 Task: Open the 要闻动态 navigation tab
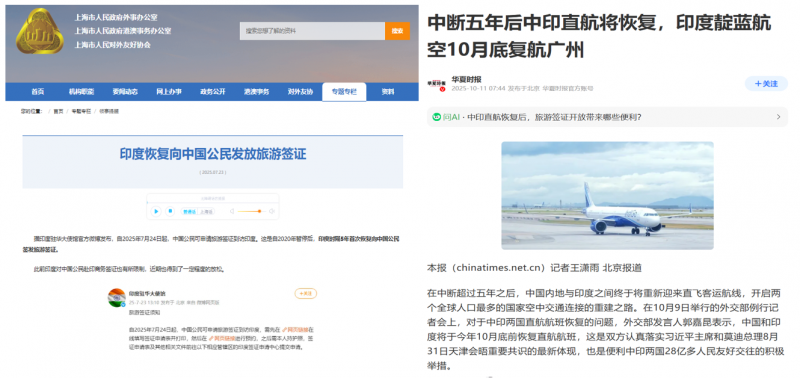click(125, 92)
